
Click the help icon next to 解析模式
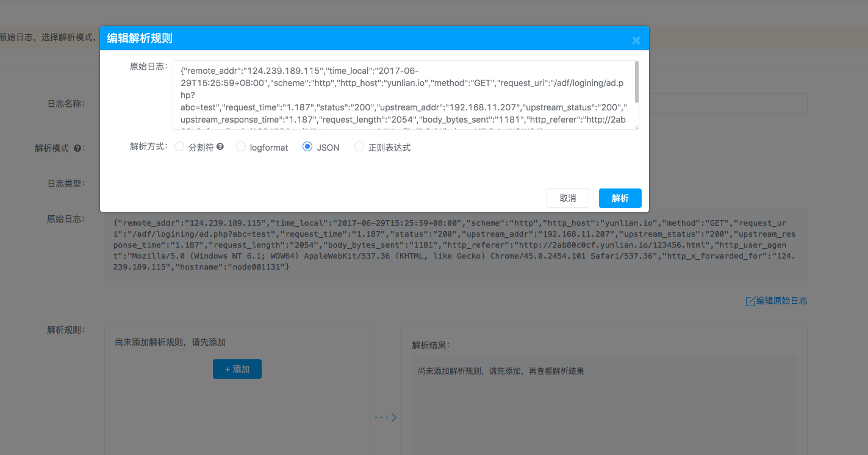pyautogui.click(x=77, y=148)
